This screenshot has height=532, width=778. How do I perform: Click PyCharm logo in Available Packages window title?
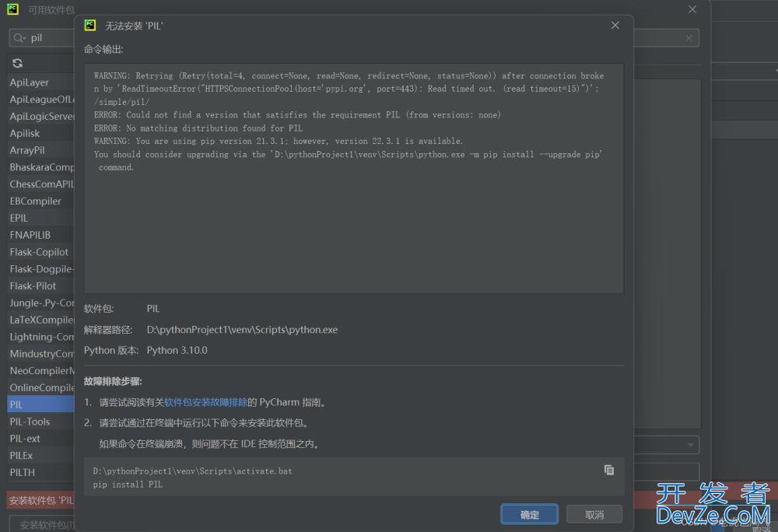[13, 9]
